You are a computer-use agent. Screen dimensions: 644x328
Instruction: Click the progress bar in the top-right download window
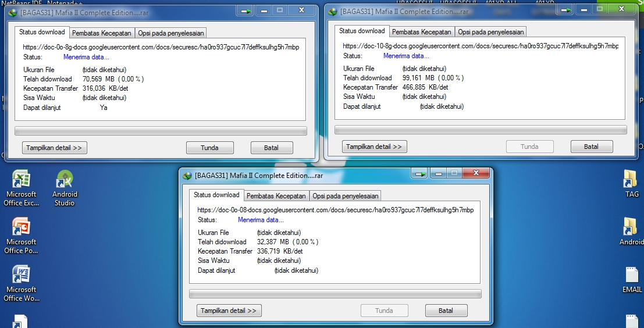tap(481, 130)
